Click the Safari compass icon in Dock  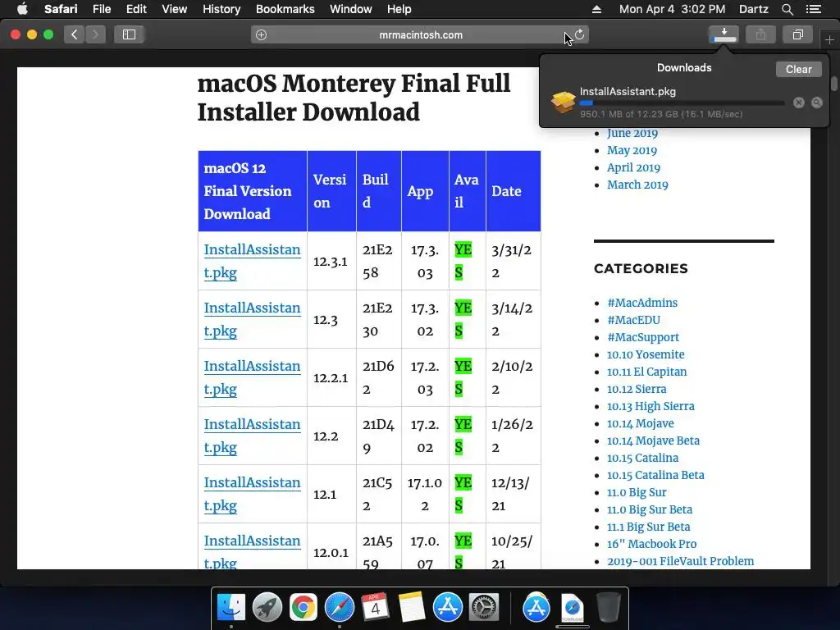pyautogui.click(x=339, y=608)
